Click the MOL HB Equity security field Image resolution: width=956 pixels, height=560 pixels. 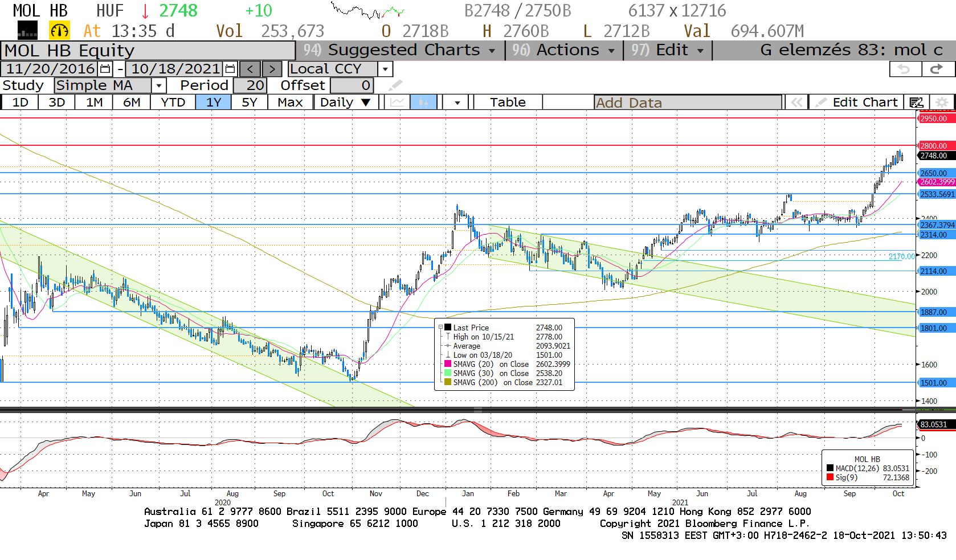click(148, 51)
